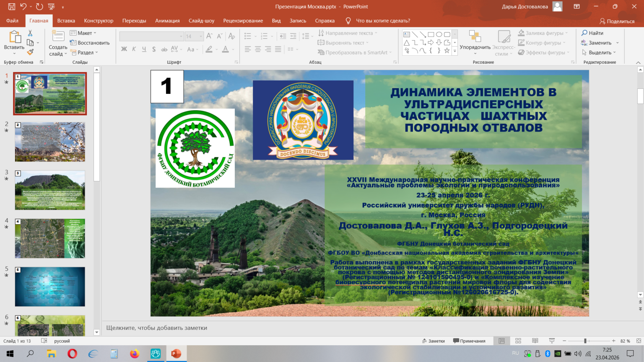
Task: Select slide 3 thumbnail
Action: pyautogui.click(x=50, y=190)
